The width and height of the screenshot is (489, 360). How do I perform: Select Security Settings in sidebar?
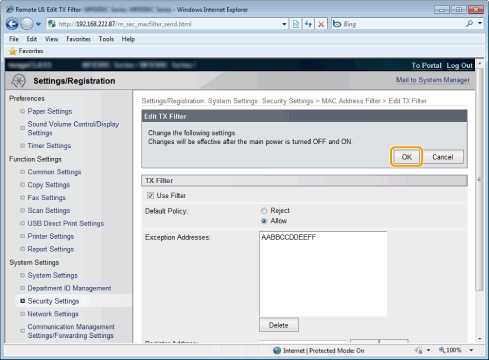tap(53, 301)
